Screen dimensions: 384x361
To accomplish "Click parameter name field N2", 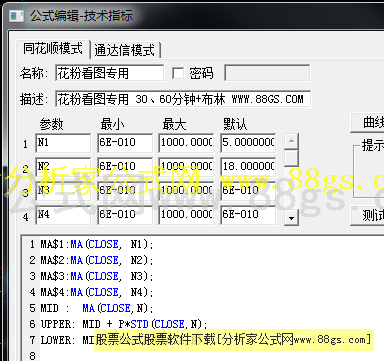I will [x=63, y=166].
